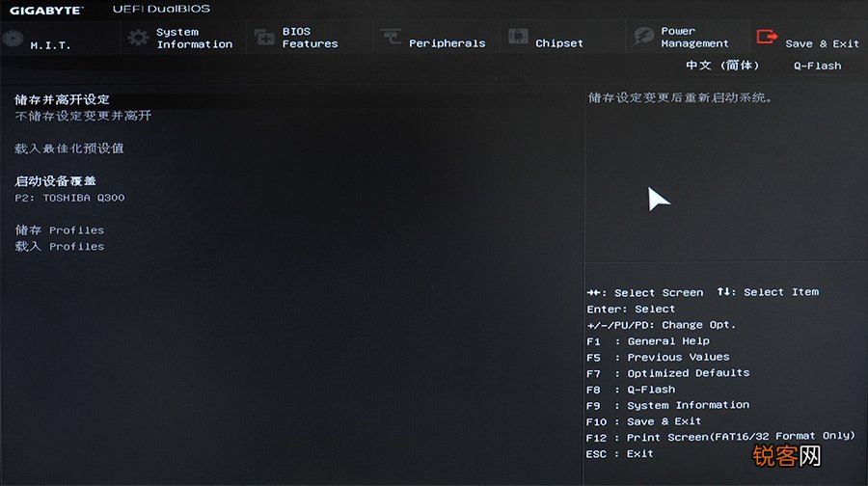This screenshot has height=486, width=868.
Task: Click the Enter: Select hint
Action: point(631,309)
